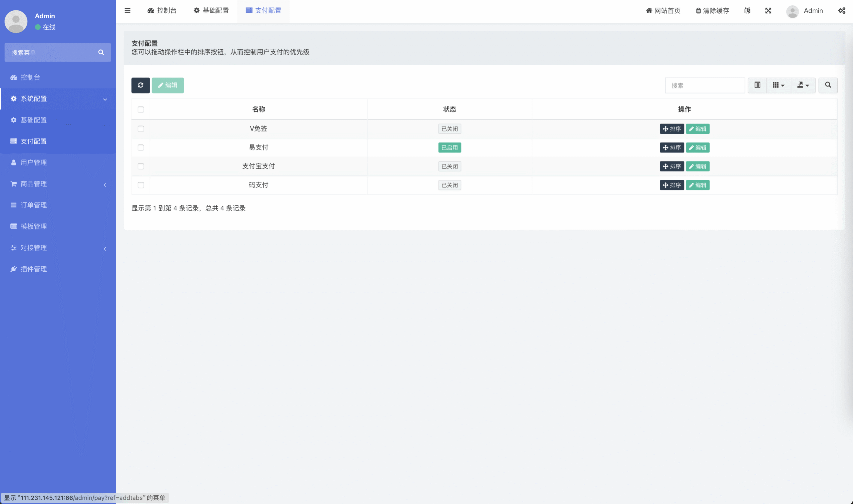Click the table 搜索 input field
The height and width of the screenshot is (504, 853).
point(704,86)
